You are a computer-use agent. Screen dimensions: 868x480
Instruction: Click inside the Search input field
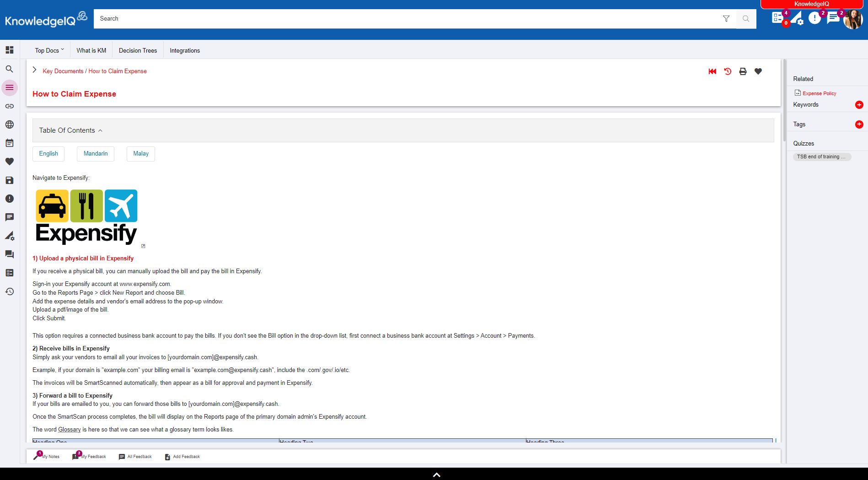(320, 19)
